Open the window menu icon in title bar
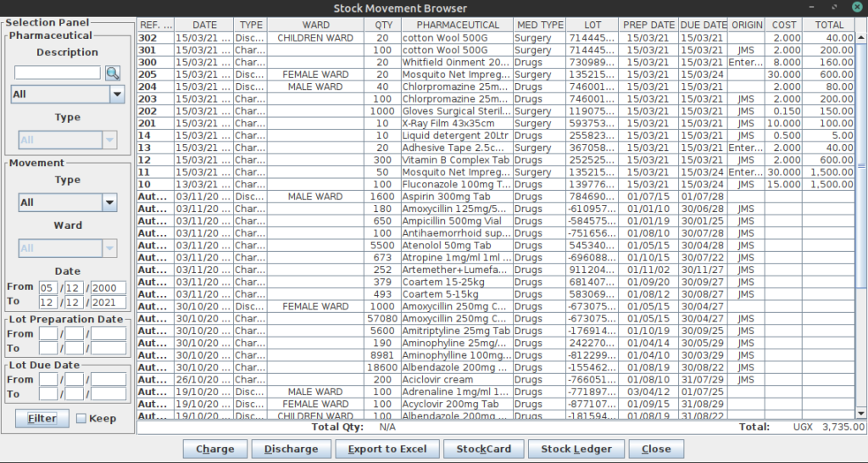 [x=9, y=8]
